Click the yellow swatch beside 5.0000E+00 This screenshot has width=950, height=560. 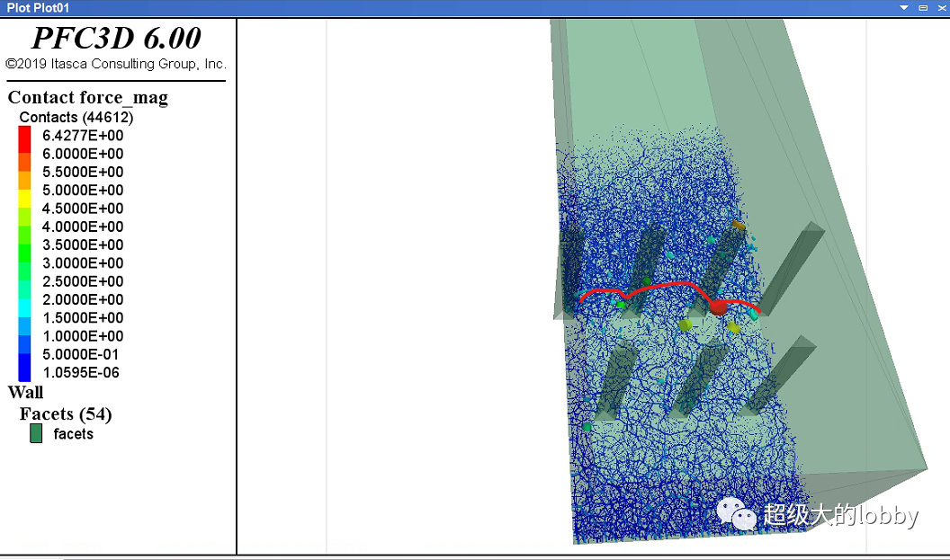24,199
